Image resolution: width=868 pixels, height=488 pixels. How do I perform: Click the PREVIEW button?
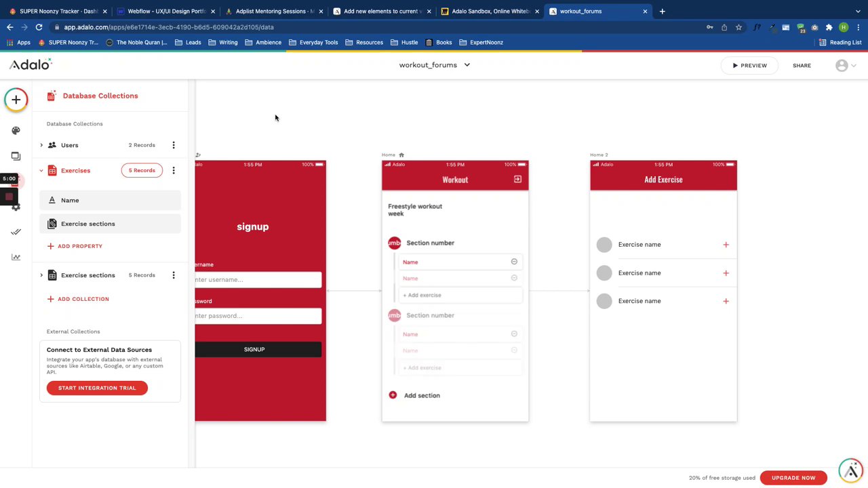pos(749,66)
